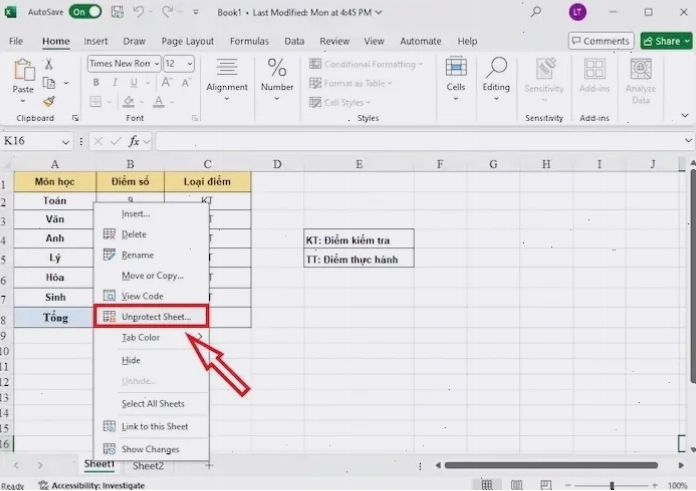Open the File tab
Viewport: 696px width, 491px height.
(16, 41)
